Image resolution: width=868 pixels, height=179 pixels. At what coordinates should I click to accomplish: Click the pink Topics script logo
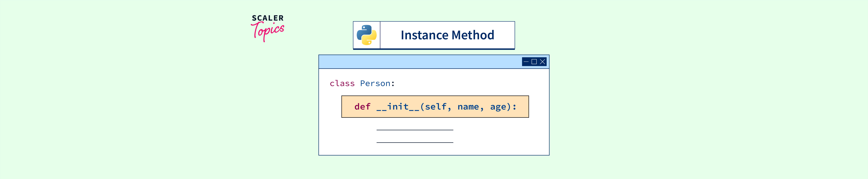[268, 31]
